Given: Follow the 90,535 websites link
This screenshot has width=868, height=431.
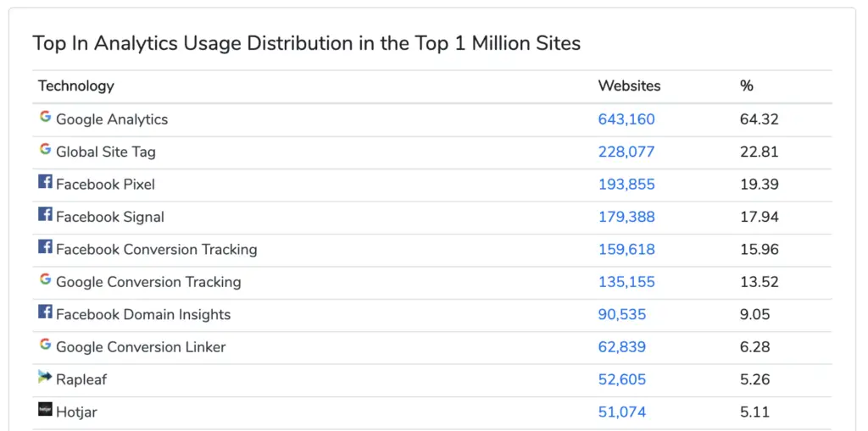Looking at the screenshot, I should click(x=621, y=315).
